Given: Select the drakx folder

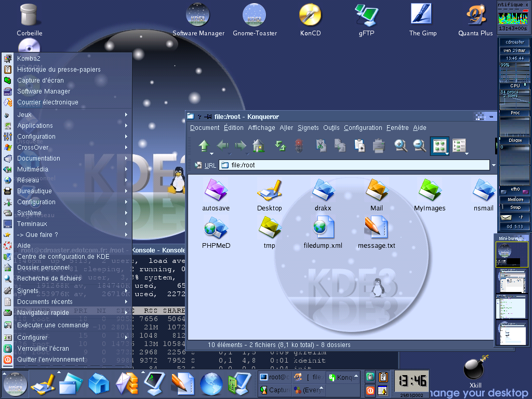Looking at the screenshot, I should [x=323, y=195].
